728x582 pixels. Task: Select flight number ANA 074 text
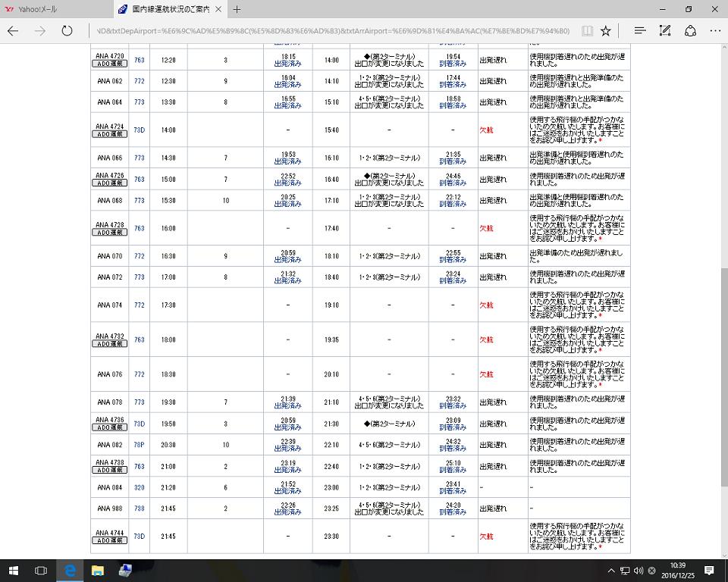pyautogui.click(x=109, y=305)
